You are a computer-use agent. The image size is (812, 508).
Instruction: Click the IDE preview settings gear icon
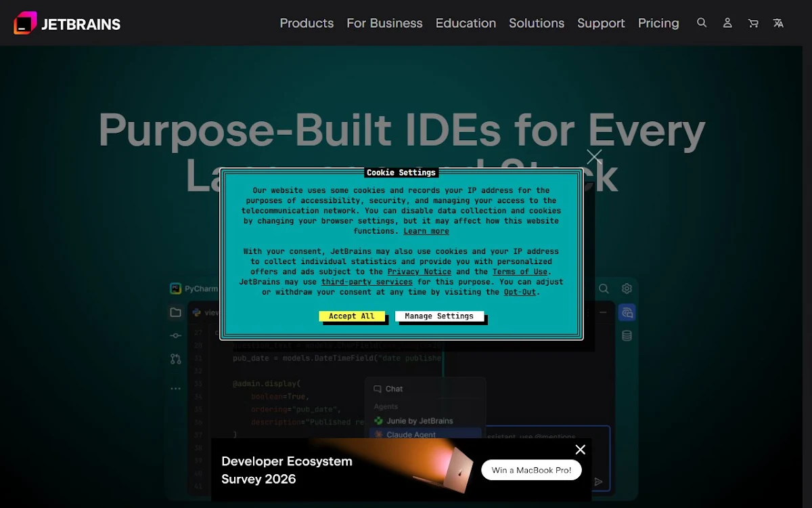(627, 289)
